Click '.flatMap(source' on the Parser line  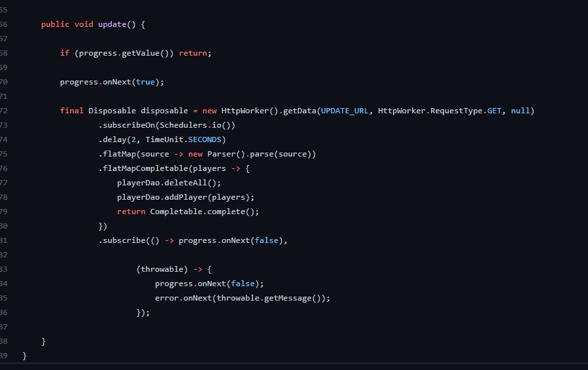(133, 154)
